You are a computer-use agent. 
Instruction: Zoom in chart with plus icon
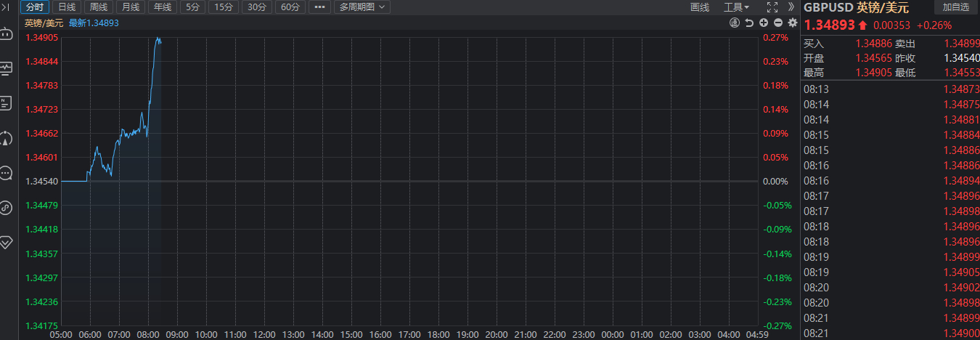point(764,23)
